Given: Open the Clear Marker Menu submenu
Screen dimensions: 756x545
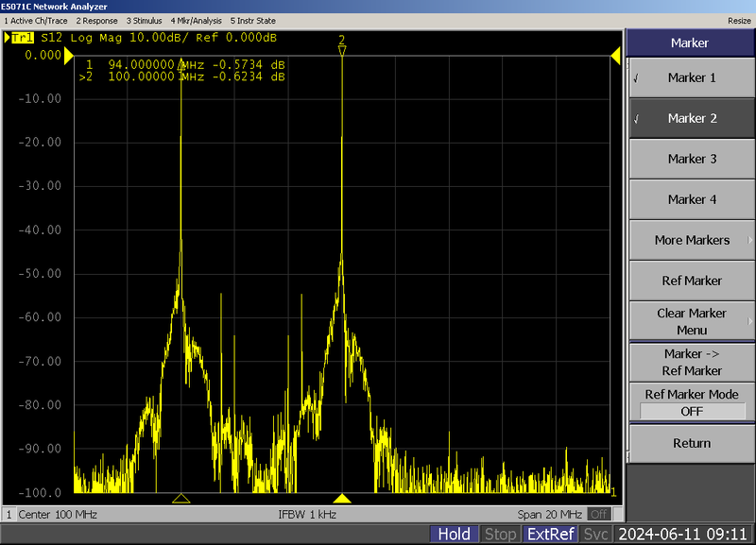Looking at the screenshot, I should pyautogui.click(x=691, y=321).
